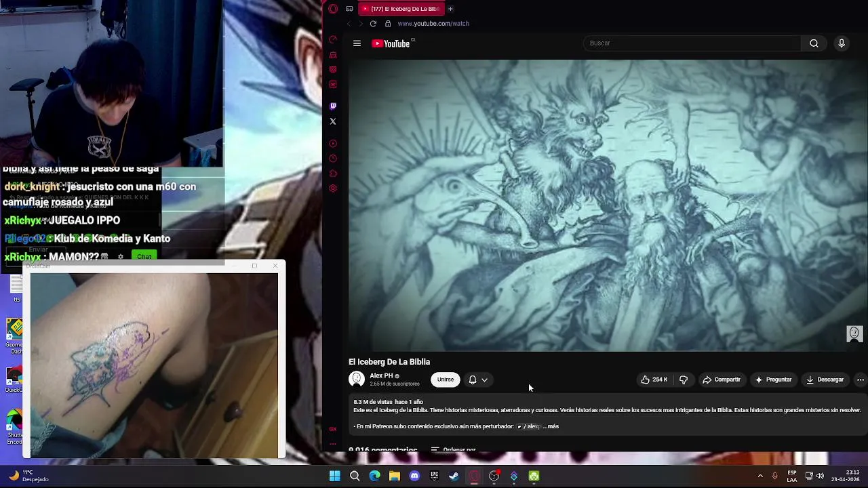
Task: Select the El Iceberg De La Biblia tab
Action: coord(400,9)
